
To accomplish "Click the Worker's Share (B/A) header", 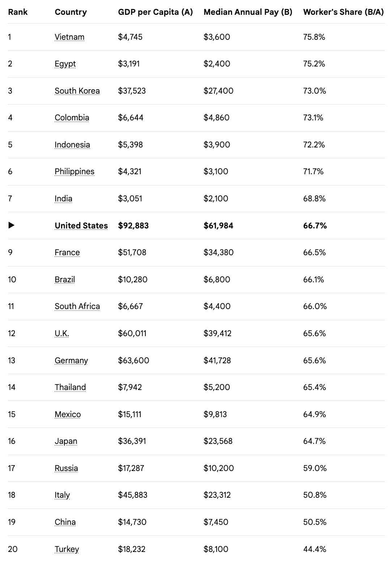I will (x=343, y=12).
